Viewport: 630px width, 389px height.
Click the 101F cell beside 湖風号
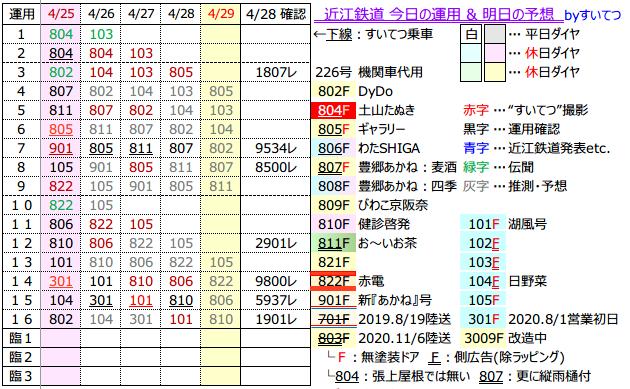point(483,224)
